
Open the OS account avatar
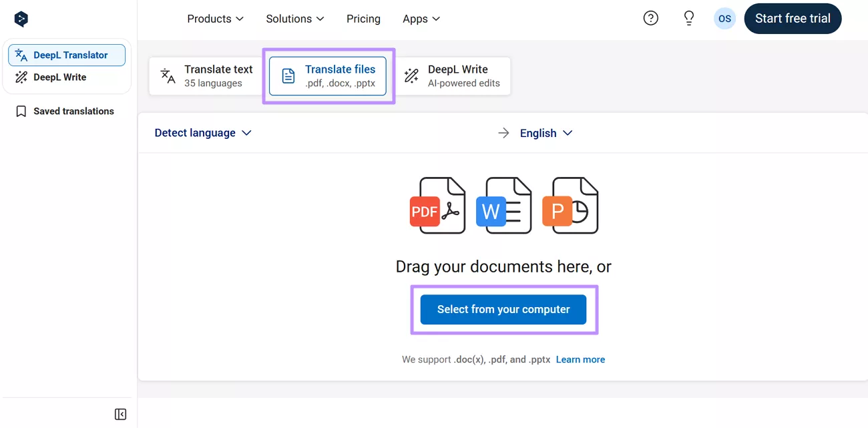pyautogui.click(x=724, y=19)
